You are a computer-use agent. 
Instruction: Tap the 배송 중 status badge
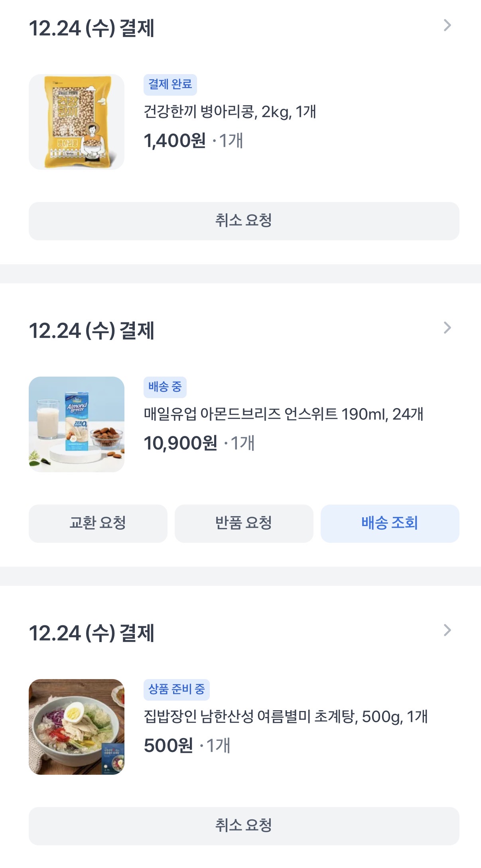click(x=165, y=387)
